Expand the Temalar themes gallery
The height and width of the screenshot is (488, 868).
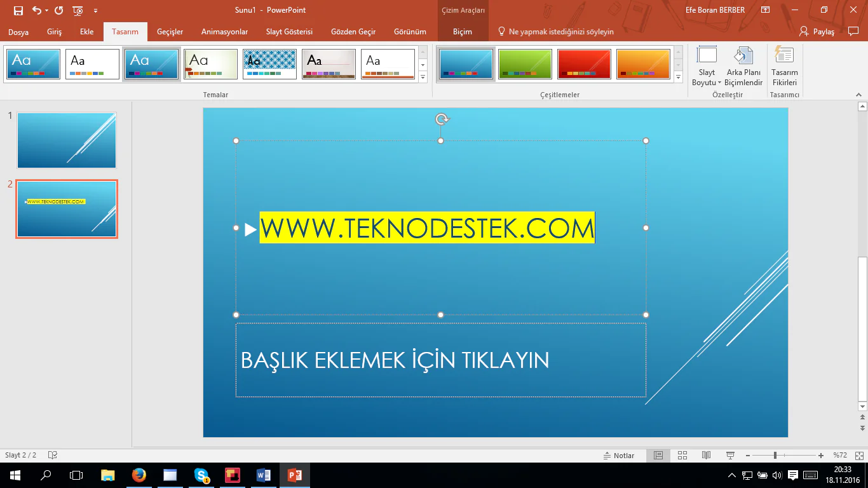[x=423, y=78]
